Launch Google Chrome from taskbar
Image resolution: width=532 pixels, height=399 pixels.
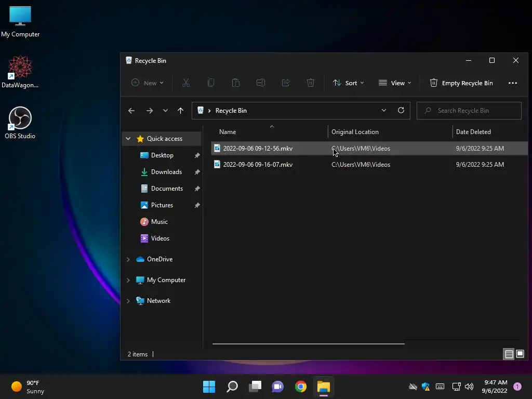pyautogui.click(x=301, y=387)
